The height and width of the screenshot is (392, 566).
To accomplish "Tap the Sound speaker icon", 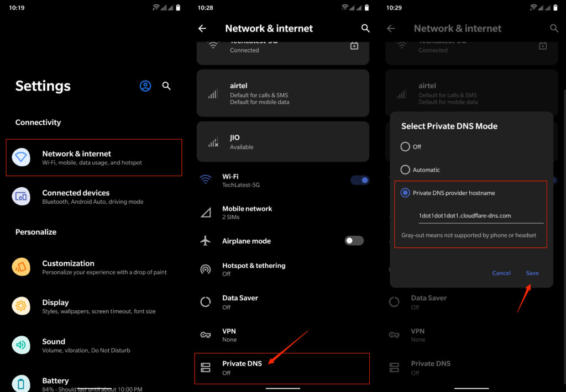I will coord(21,345).
